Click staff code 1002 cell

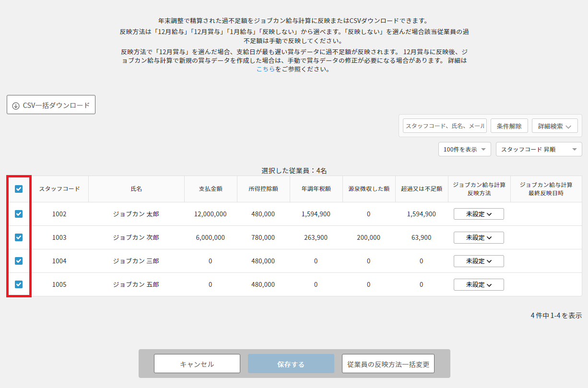tap(59, 214)
